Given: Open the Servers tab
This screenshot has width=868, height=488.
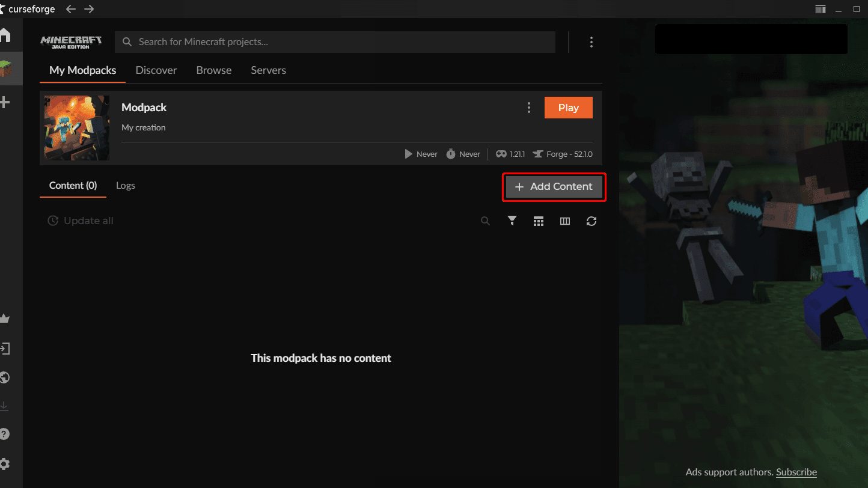Looking at the screenshot, I should (x=269, y=70).
